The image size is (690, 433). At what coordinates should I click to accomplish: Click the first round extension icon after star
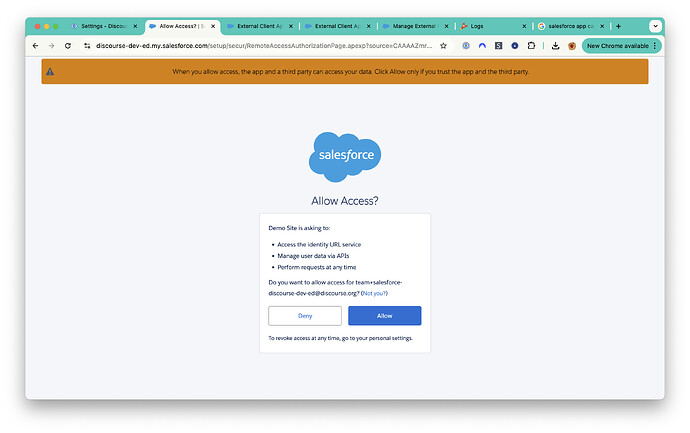click(x=466, y=46)
